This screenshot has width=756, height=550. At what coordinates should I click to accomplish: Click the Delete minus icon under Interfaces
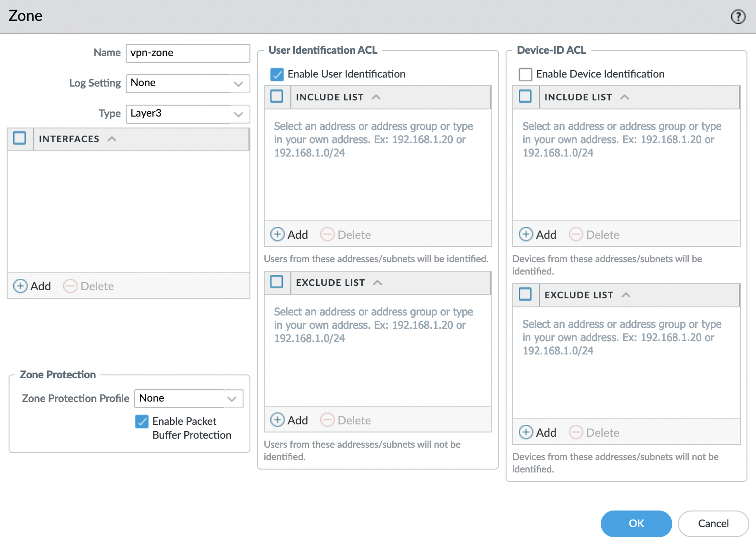click(70, 286)
